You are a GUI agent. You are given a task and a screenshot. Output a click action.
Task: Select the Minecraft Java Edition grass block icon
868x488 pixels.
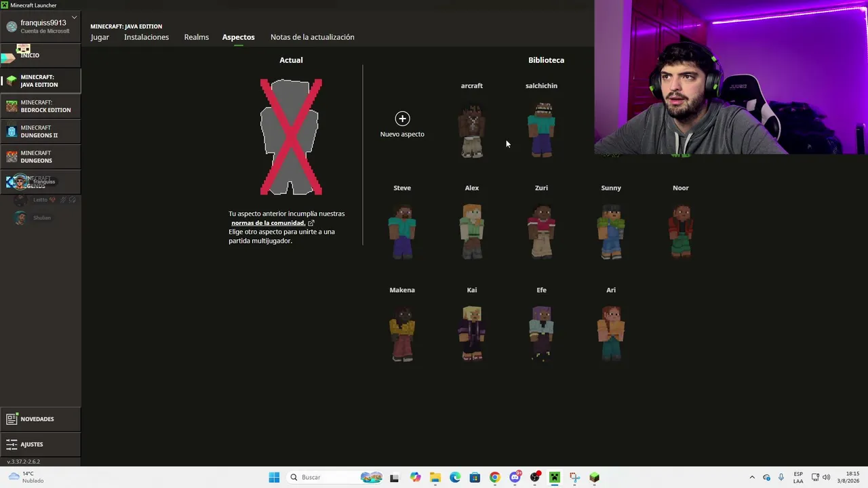12,81
